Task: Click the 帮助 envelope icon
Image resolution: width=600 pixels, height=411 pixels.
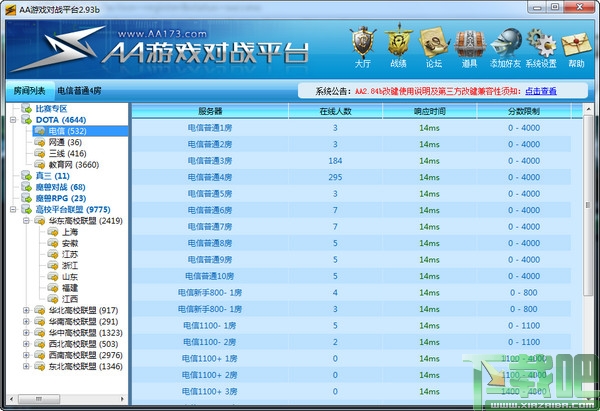Action: 576,44
